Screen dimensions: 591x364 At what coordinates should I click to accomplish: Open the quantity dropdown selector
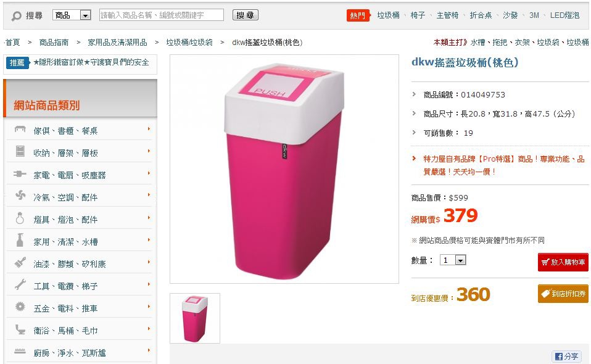(x=460, y=260)
